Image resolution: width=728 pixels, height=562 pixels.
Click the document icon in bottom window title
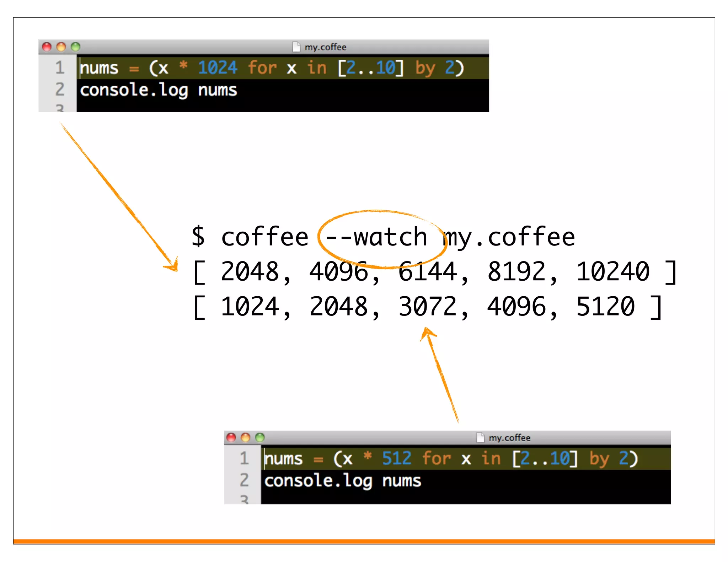coord(480,437)
